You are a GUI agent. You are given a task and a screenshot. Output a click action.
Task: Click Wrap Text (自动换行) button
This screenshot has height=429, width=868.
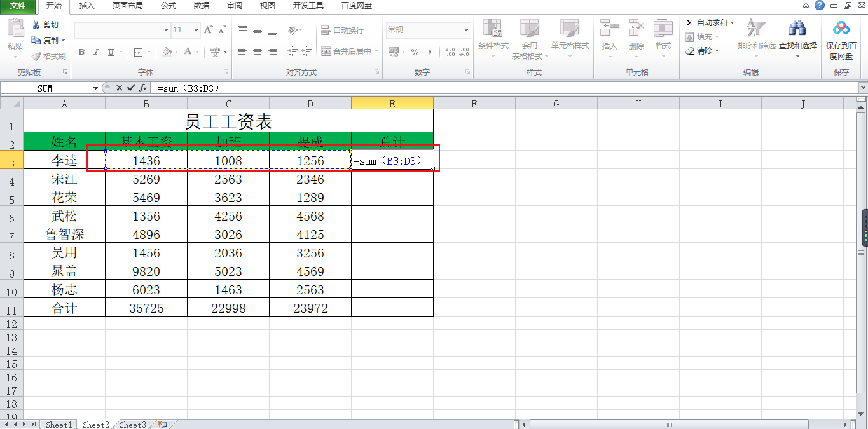pos(343,30)
